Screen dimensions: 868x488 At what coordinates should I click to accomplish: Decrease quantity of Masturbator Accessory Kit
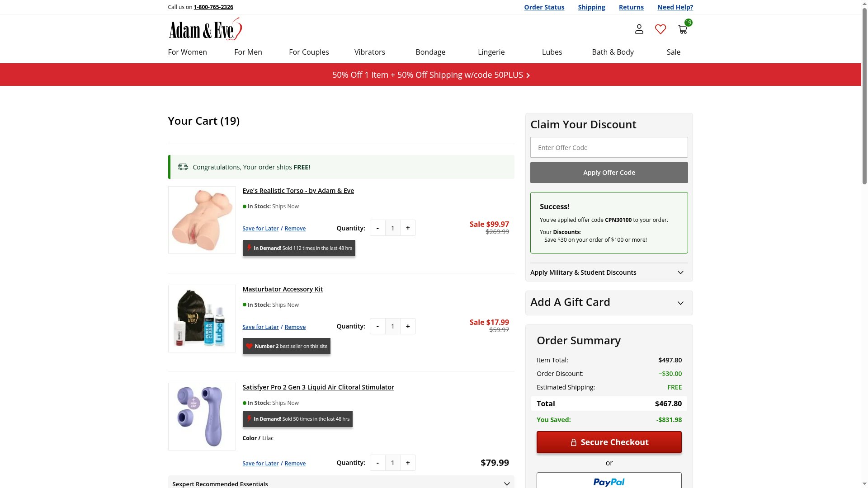pos(377,326)
